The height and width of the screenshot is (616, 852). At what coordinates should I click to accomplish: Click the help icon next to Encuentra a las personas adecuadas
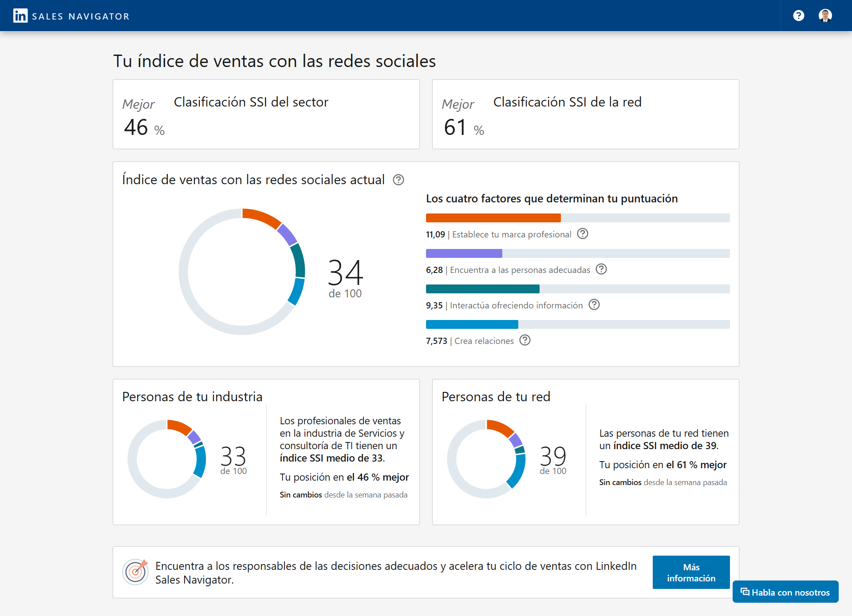click(x=603, y=269)
